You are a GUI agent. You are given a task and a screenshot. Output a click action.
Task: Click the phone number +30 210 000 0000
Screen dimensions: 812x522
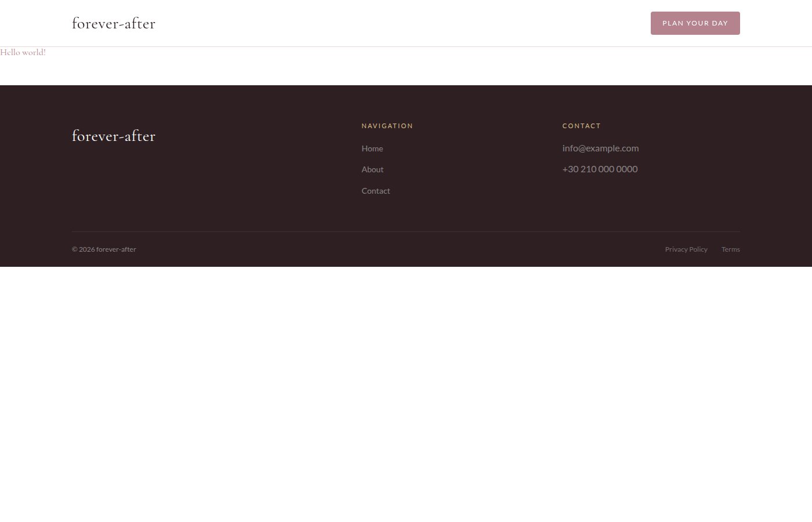point(600,169)
